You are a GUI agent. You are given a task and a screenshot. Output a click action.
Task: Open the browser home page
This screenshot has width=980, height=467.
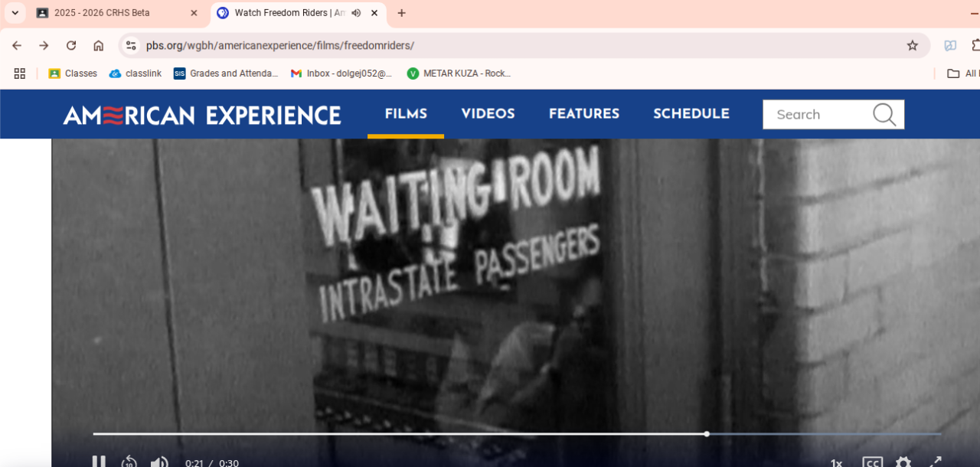click(98, 45)
